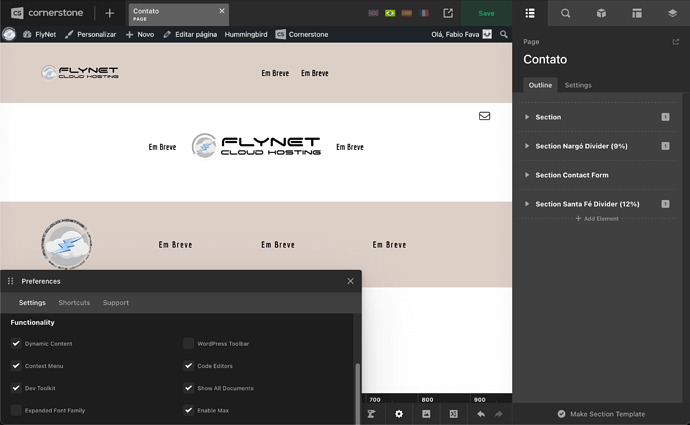This screenshot has height=425, width=690.
Task: Click the round cloud badge logo
Action: pos(66,243)
